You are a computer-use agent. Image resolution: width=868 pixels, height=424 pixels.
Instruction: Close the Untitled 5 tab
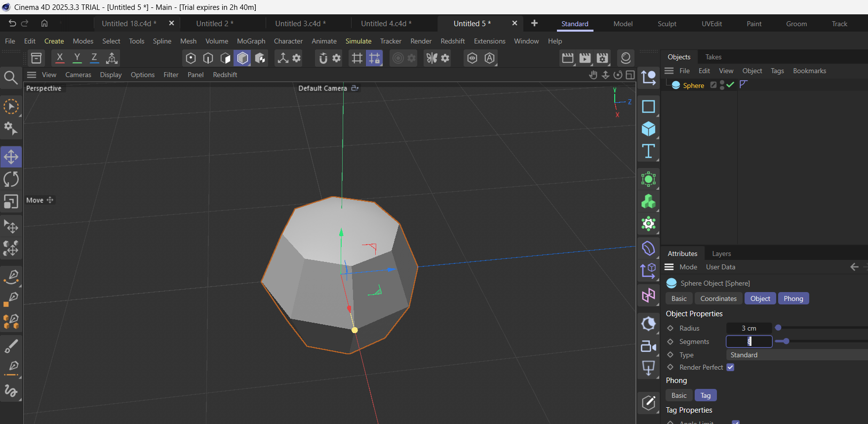(514, 23)
